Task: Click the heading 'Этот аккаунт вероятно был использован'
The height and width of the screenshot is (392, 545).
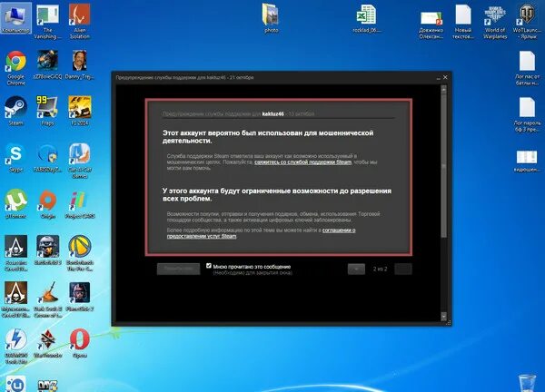Action: pos(268,137)
